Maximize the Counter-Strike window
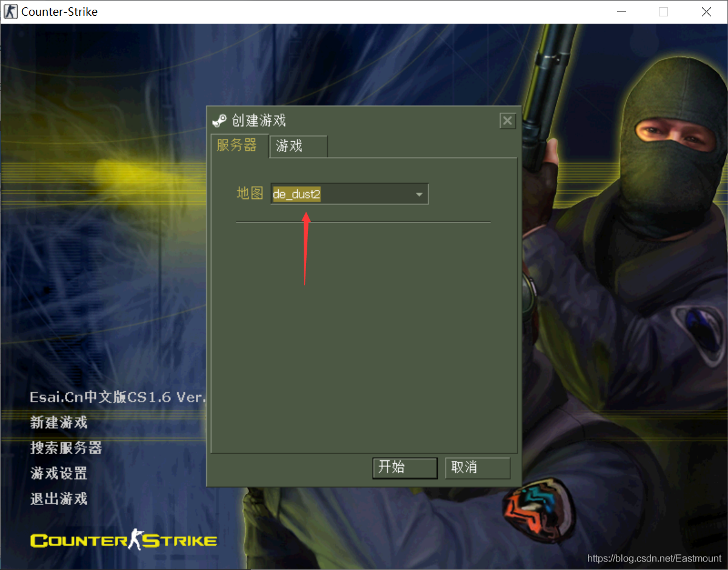The height and width of the screenshot is (570, 728). point(663,12)
